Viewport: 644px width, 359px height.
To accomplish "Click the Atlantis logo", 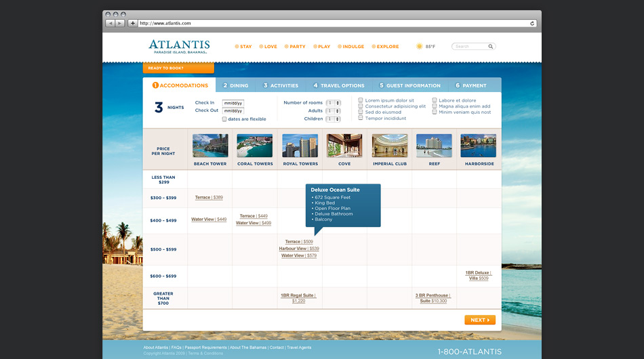I will (x=179, y=46).
